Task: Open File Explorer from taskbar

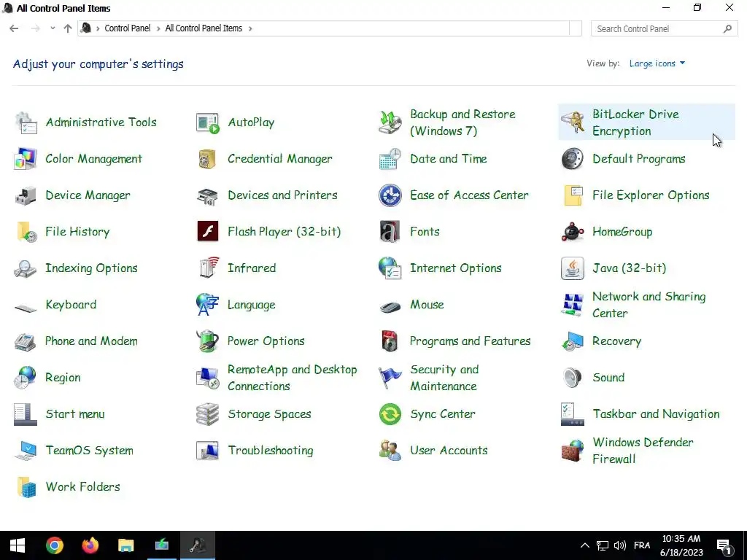Action: point(125,545)
